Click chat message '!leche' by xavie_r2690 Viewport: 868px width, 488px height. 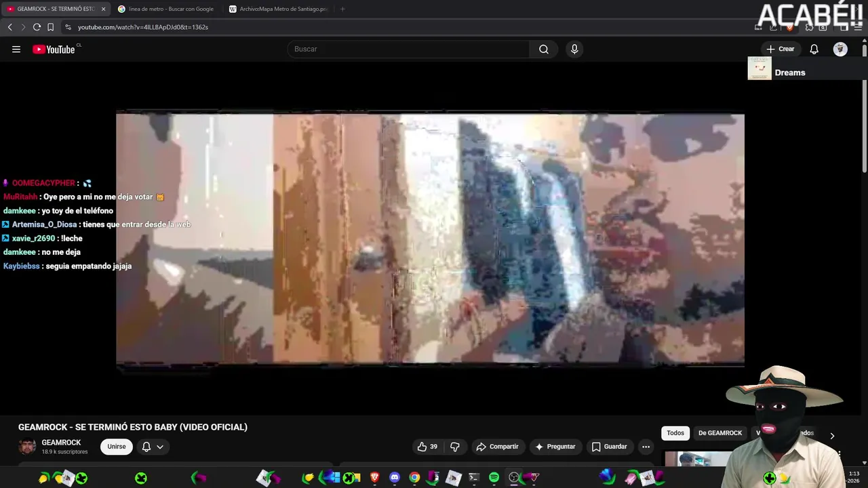pos(72,239)
